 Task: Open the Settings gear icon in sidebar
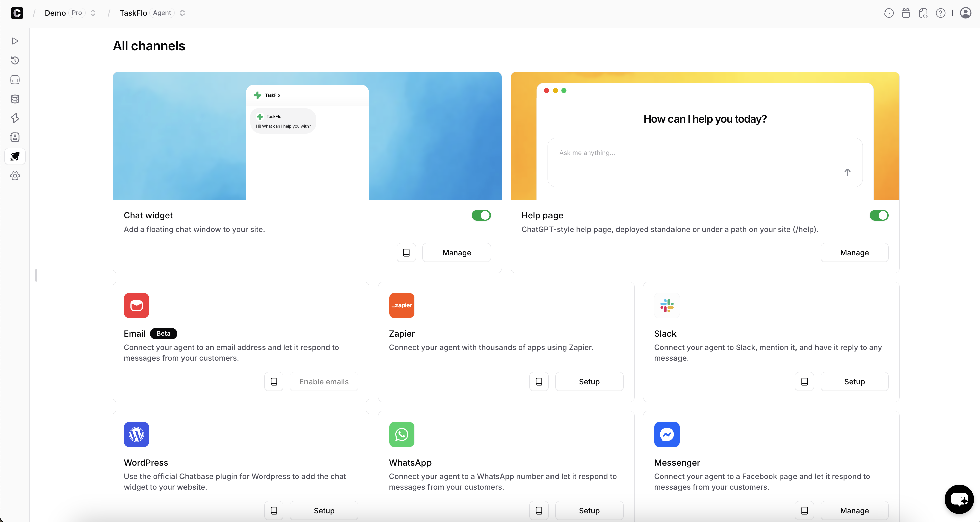click(15, 176)
